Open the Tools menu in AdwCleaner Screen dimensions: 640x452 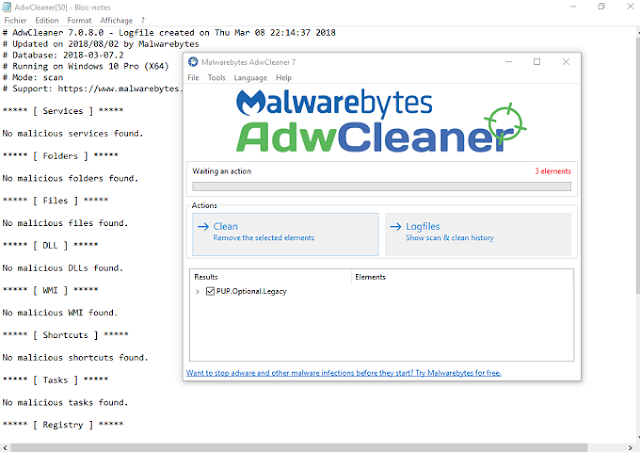pos(216,78)
